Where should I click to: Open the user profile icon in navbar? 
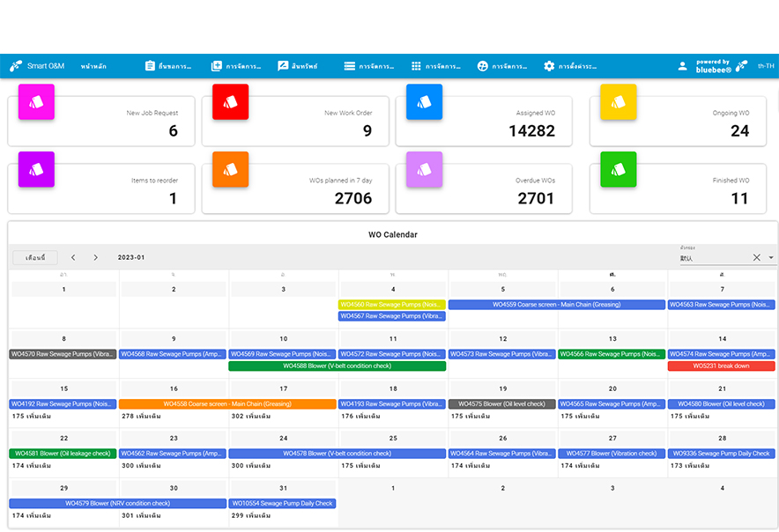(682, 66)
